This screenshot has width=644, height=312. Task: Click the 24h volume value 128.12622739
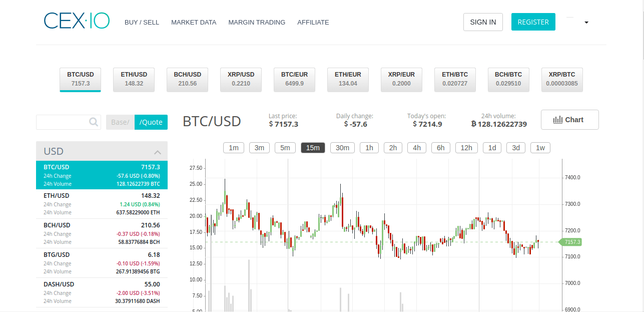pos(499,124)
